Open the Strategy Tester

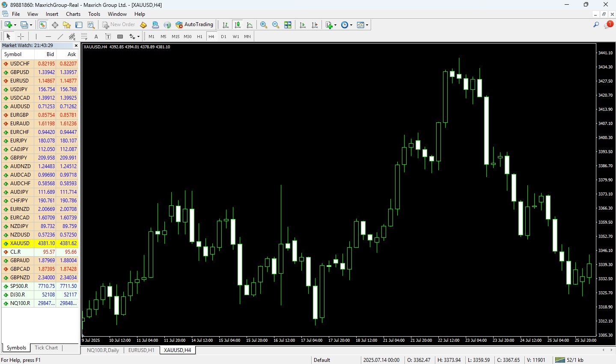click(x=91, y=25)
